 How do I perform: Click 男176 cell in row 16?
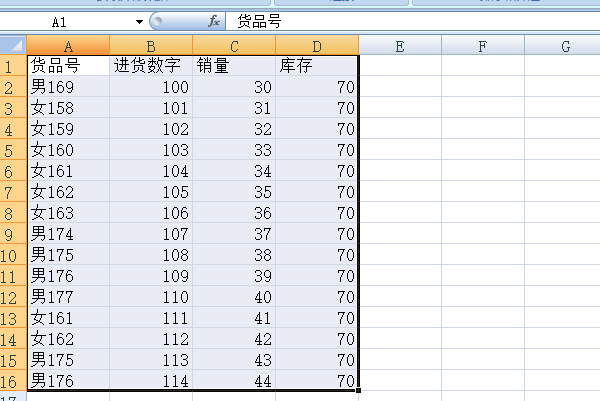click(x=68, y=381)
